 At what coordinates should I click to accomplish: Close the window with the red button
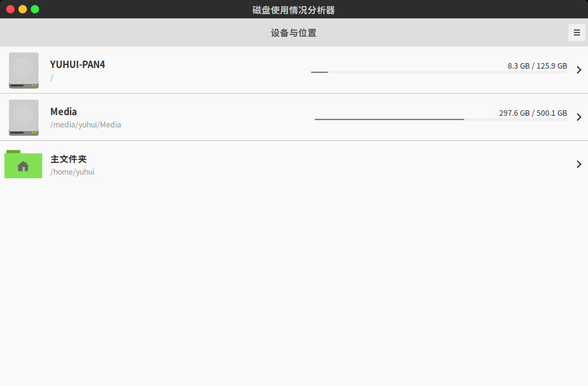pyautogui.click(x=10, y=9)
